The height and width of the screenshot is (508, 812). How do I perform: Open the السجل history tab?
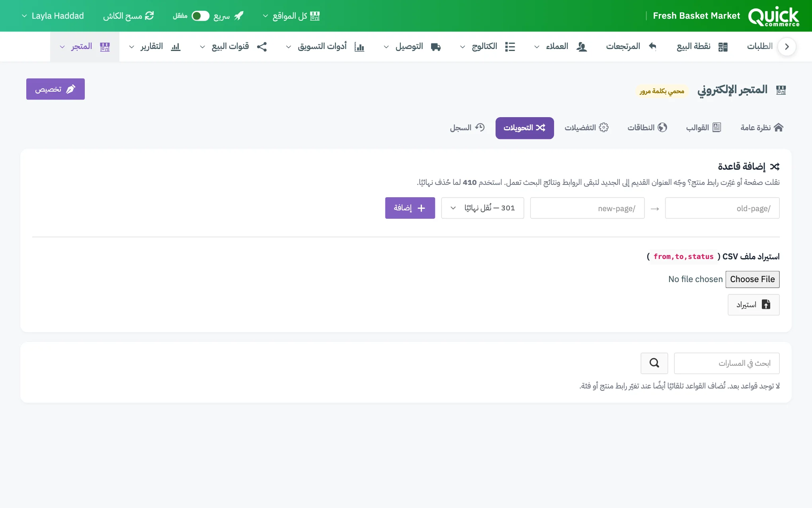point(467,127)
